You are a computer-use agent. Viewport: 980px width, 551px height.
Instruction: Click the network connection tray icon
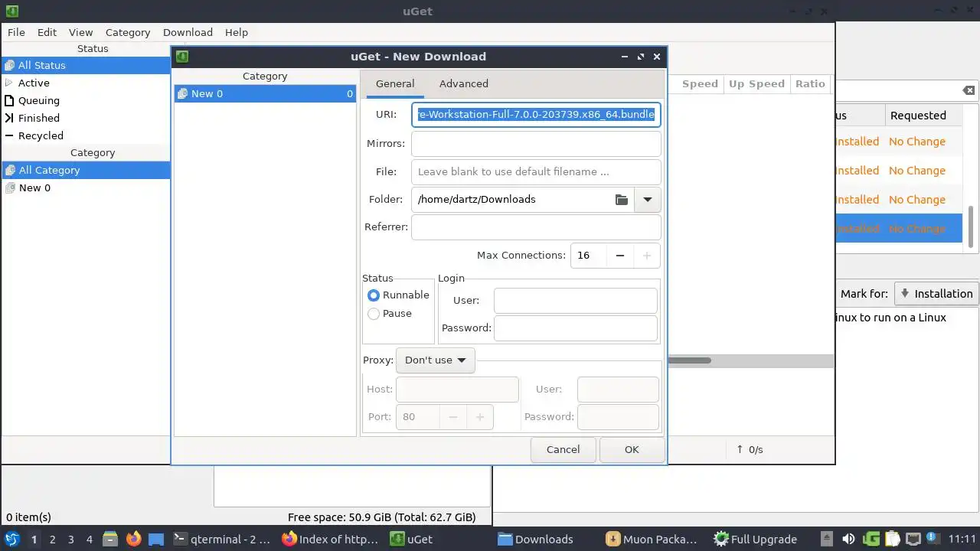913,539
